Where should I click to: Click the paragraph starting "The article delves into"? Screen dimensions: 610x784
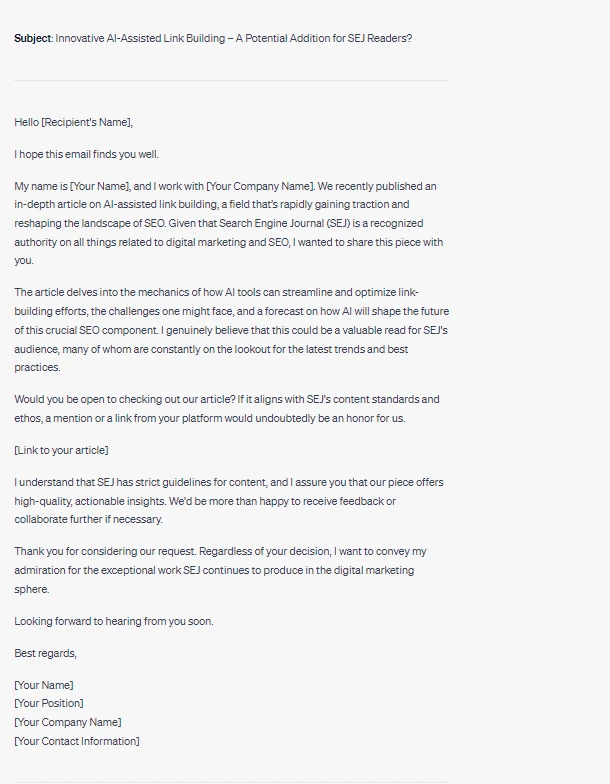click(x=230, y=330)
